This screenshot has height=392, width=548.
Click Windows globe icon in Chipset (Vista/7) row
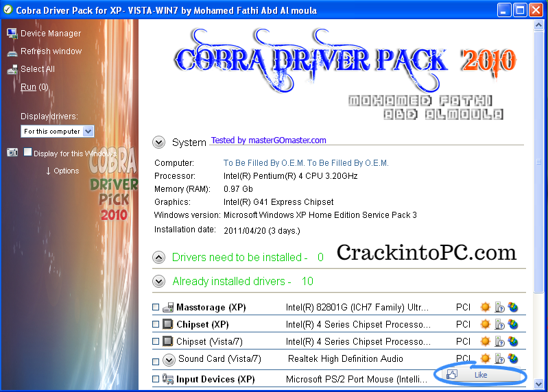pyautogui.click(x=513, y=341)
